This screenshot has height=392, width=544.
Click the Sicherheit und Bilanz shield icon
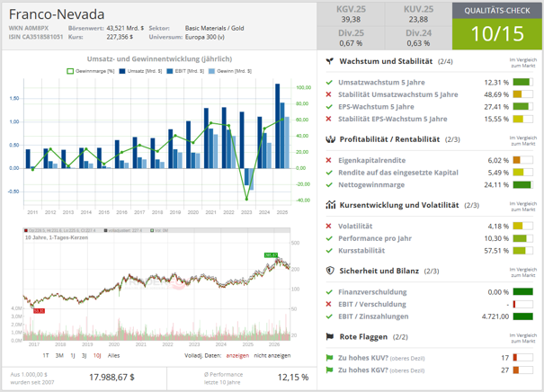pyautogui.click(x=330, y=271)
